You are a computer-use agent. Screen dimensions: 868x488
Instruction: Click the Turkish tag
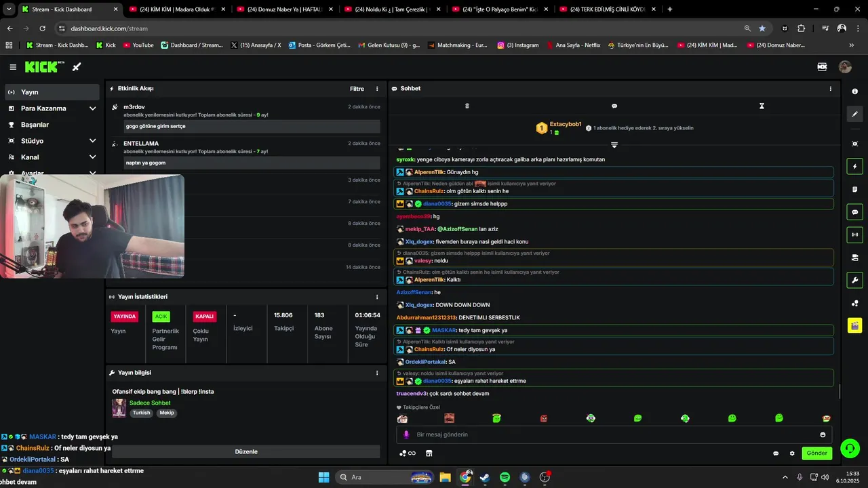(141, 413)
